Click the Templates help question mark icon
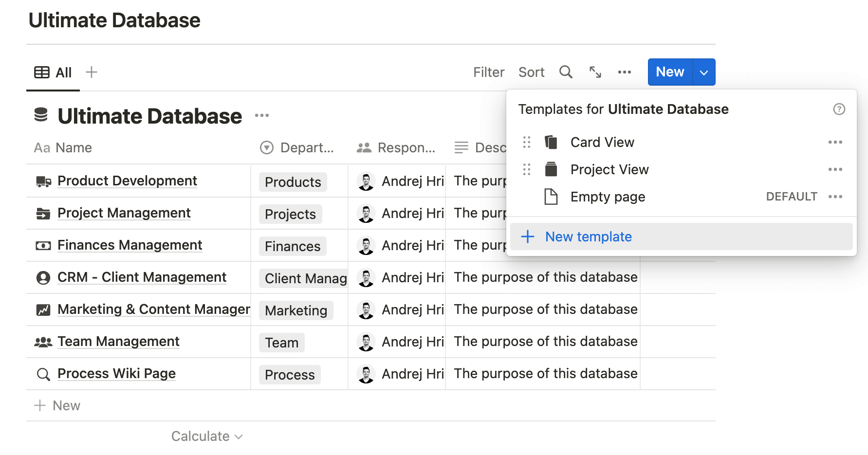The image size is (868, 455). [x=839, y=109]
